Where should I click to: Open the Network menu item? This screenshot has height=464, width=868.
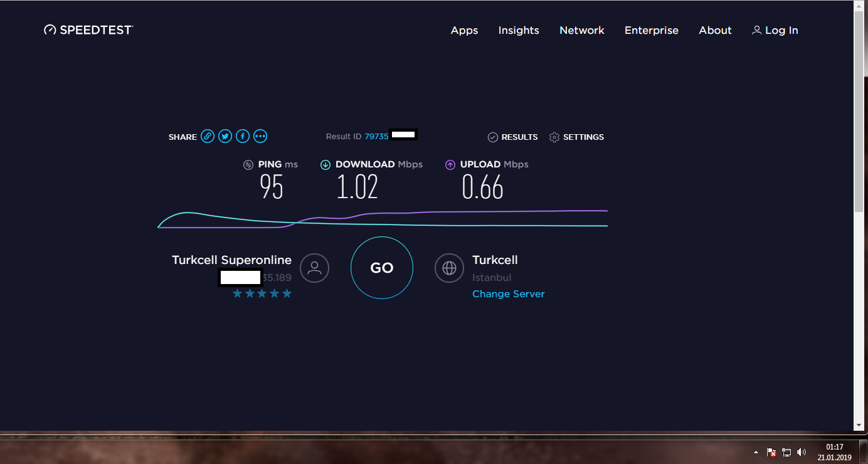pyautogui.click(x=582, y=30)
